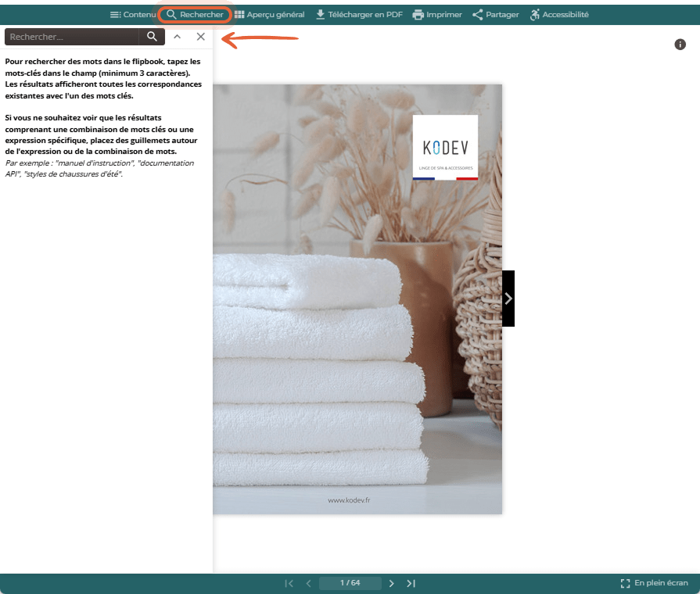
Task: Click the KODEV logo on the cover
Action: (x=446, y=148)
